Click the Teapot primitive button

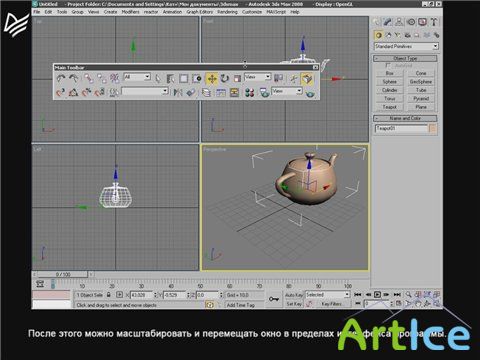click(389, 107)
